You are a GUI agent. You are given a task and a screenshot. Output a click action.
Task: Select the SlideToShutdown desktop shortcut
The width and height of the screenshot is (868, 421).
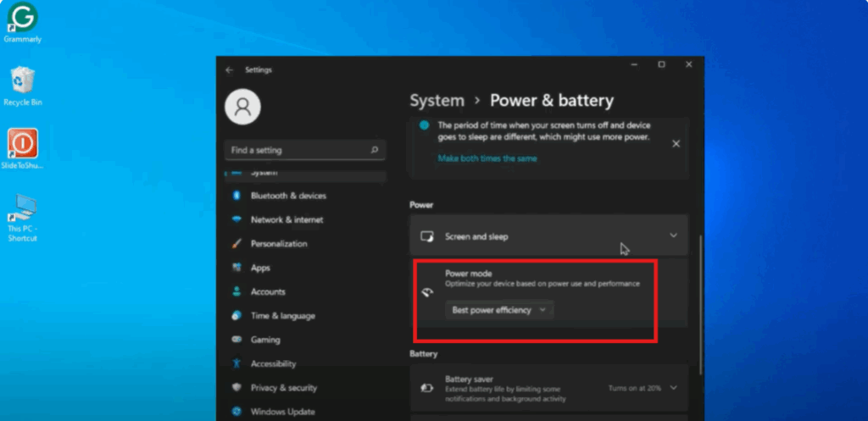[x=23, y=149]
